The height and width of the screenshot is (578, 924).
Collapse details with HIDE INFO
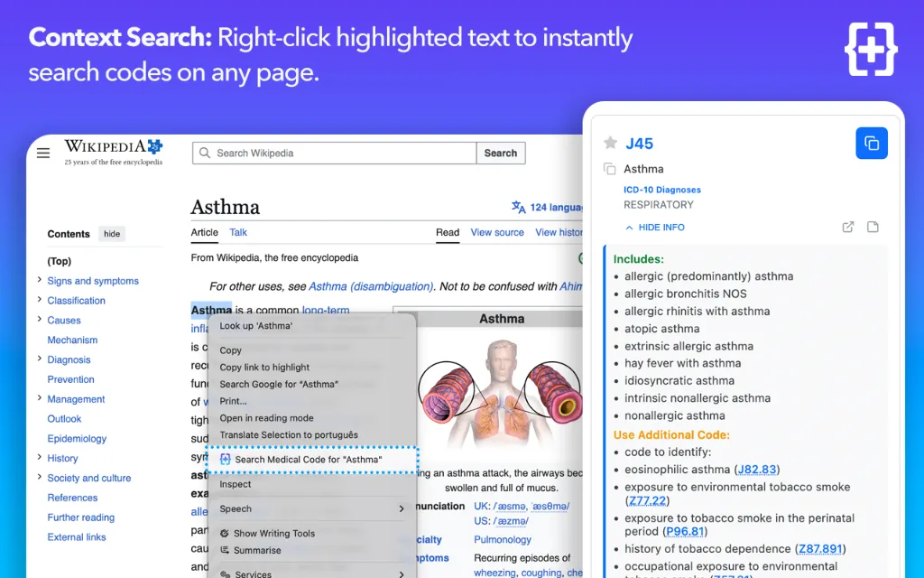click(x=655, y=227)
